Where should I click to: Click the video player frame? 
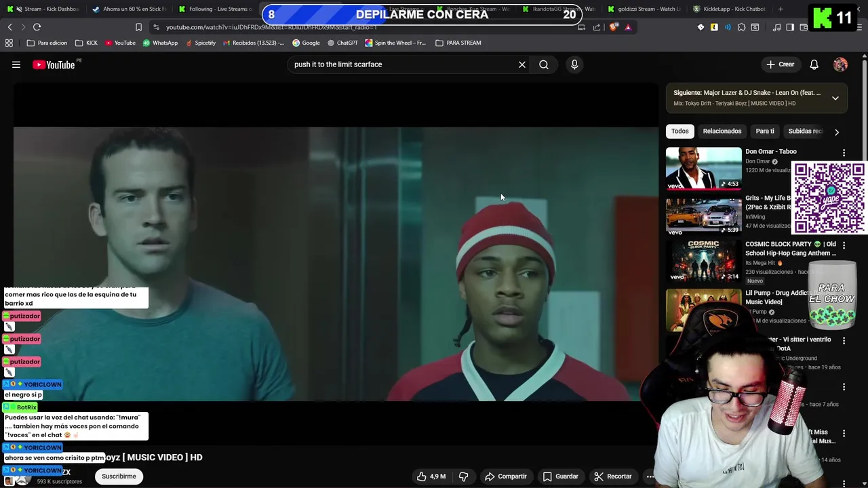[336, 264]
